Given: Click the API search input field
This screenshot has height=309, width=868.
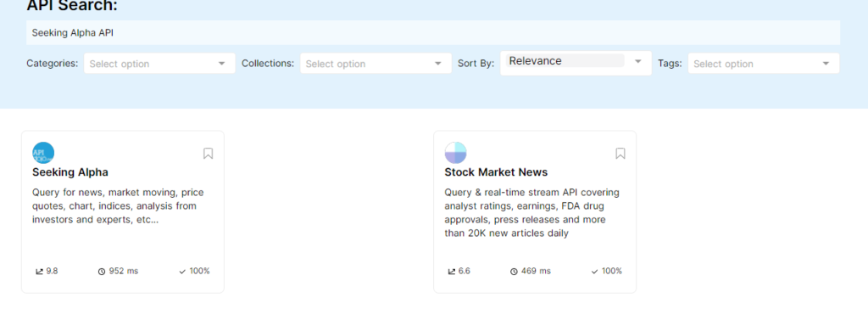Looking at the screenshot, I should (x=433, y=33).
